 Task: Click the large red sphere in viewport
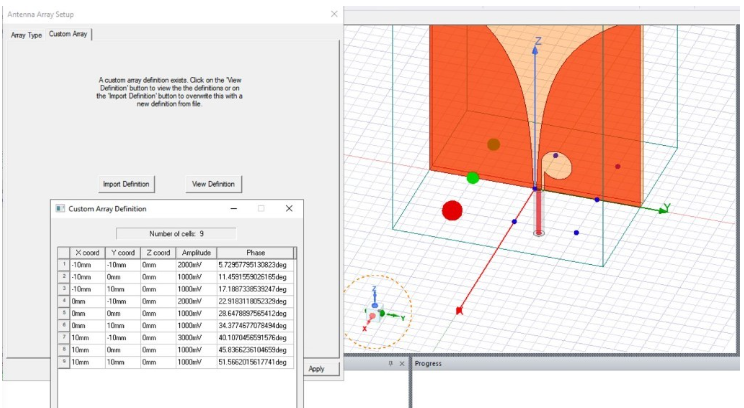(x=452, y=211)
